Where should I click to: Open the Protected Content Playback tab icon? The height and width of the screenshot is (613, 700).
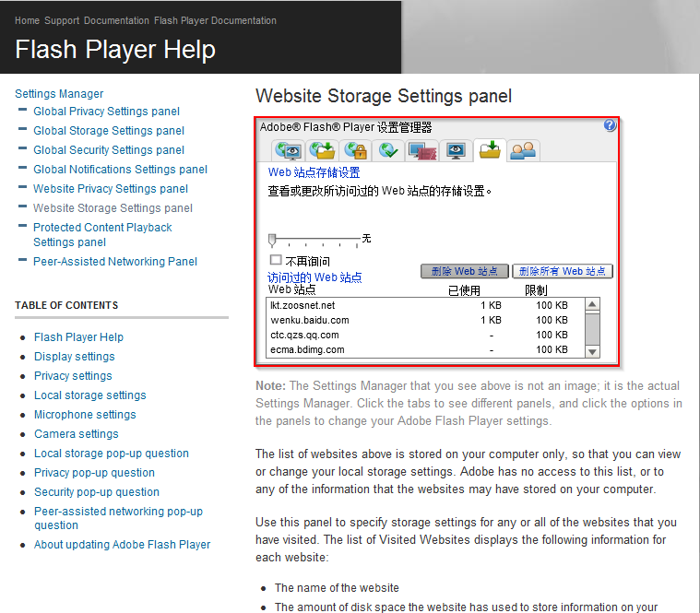(422, 151)
